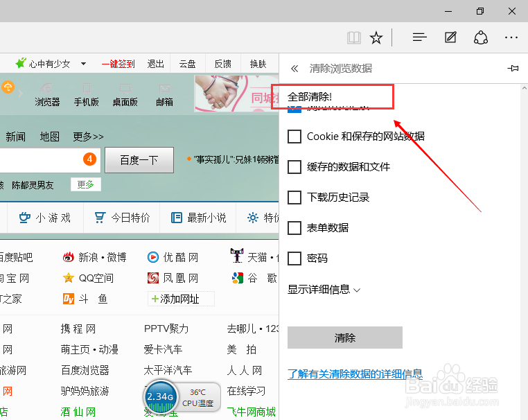
Task: Select 地图 search category
Action: coord(50,137)
